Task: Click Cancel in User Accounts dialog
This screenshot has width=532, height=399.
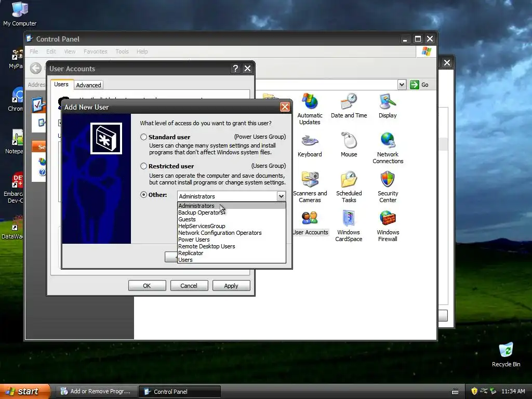Action: [x=189, y=286]
